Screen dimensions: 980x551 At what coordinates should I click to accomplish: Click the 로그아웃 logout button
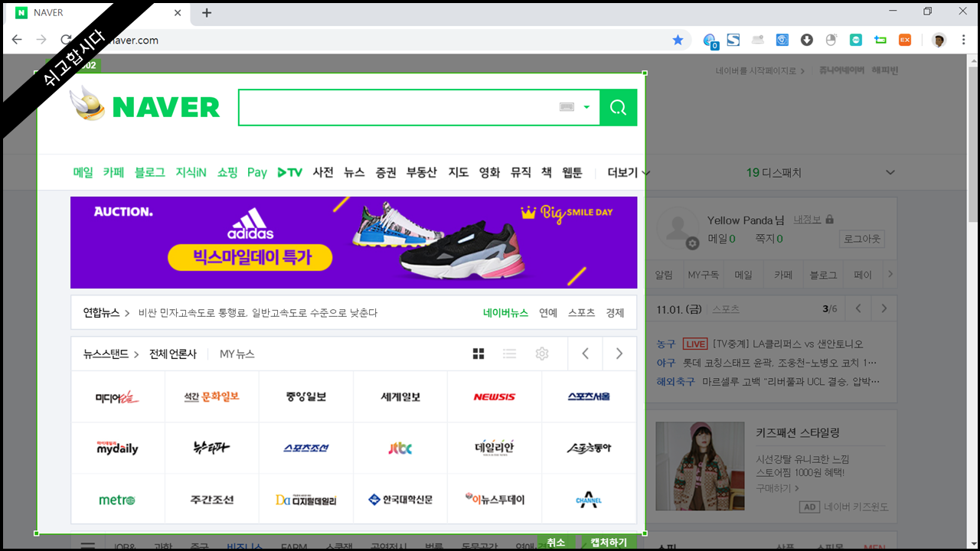[862, 239]
